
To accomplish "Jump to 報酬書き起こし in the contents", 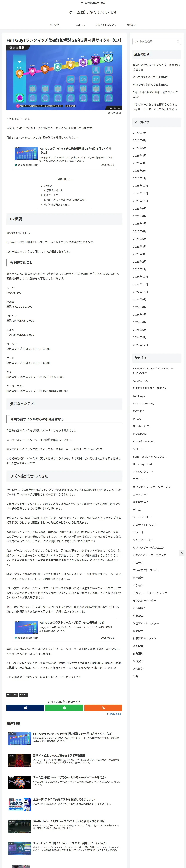I will (x=55, y=190).
